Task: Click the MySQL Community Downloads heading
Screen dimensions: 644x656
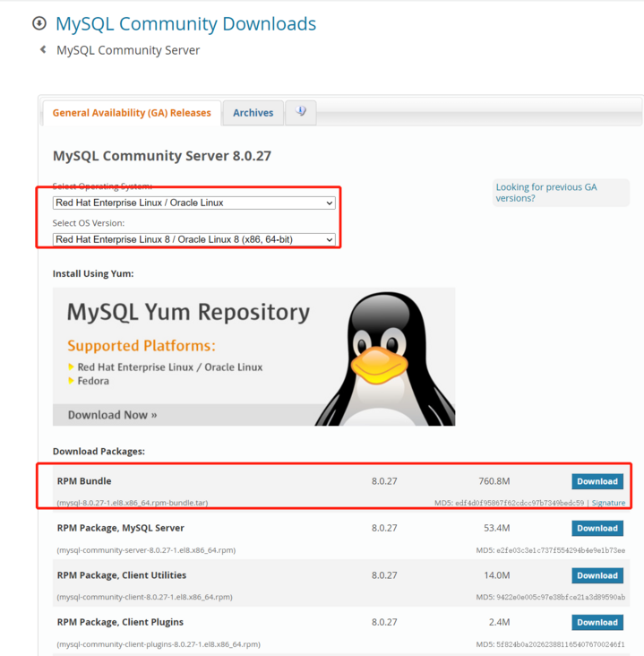Action: pyautogui.click(x=185, y=24)
